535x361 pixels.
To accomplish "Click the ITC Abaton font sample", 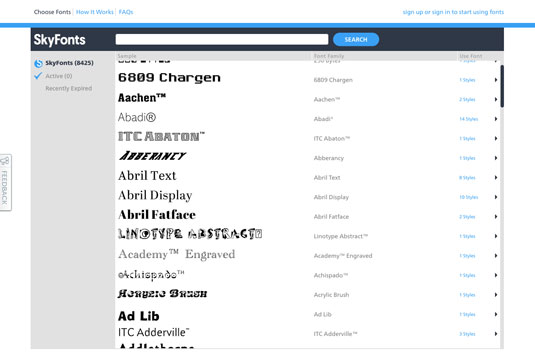I will 161,136.
